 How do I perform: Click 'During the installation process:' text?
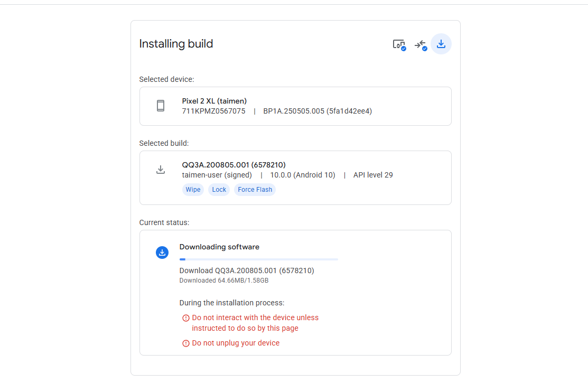pos(232,303)
